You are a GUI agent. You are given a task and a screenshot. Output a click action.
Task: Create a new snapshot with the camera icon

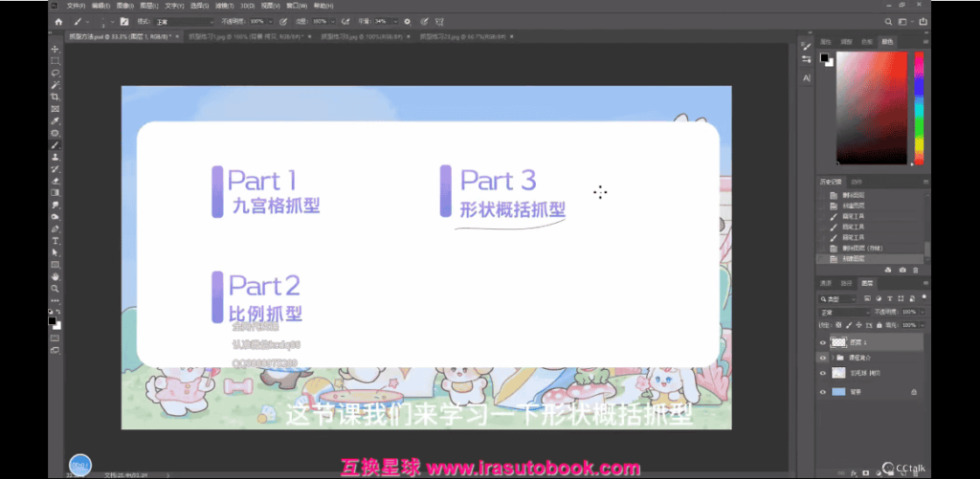902,270
